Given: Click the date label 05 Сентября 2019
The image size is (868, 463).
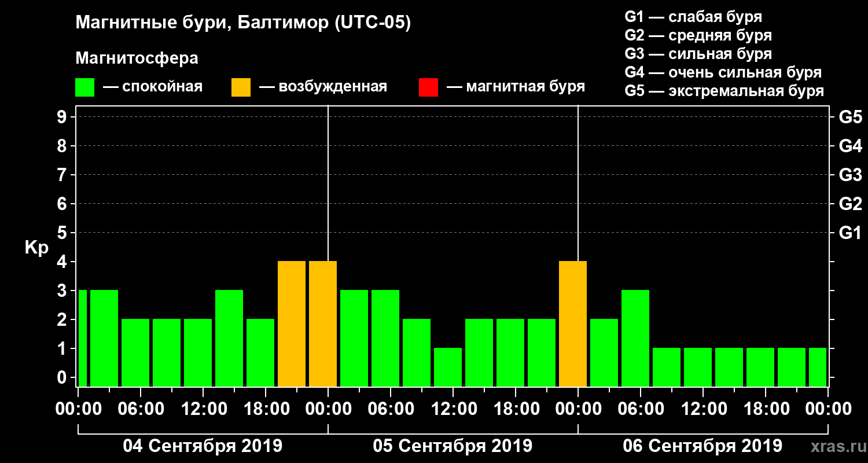Looking at the screenshot, I should click(x=453, y=446).
